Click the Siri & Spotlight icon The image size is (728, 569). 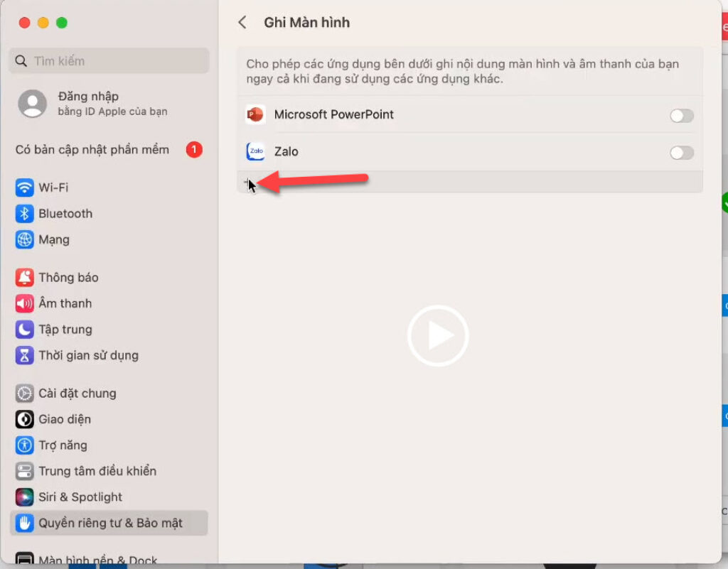(25, 497)
